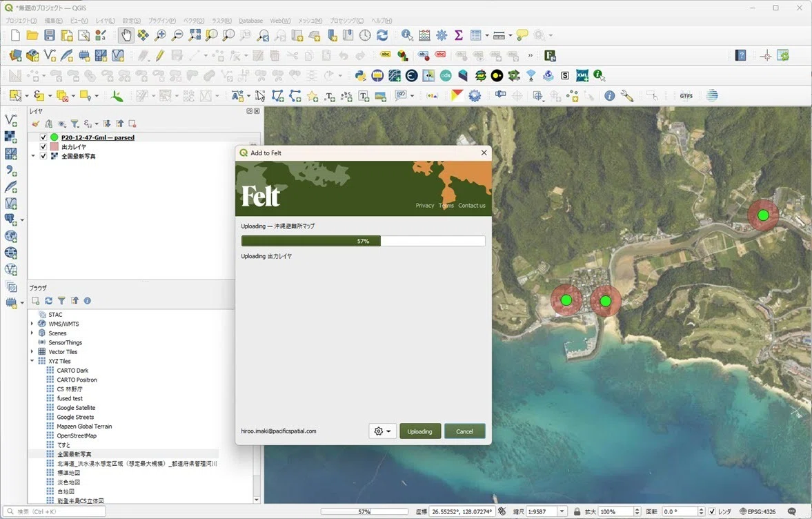
Task: Toggle visibility of P20-12-47-Gml layer
Action: click(x=43, y=137)
